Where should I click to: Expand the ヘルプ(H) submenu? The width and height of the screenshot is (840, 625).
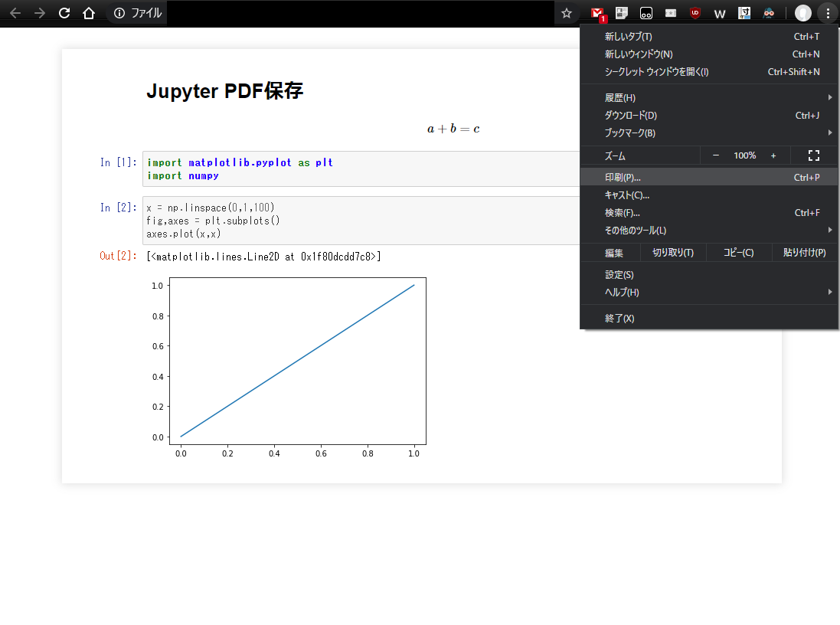[x=709, y=292]
